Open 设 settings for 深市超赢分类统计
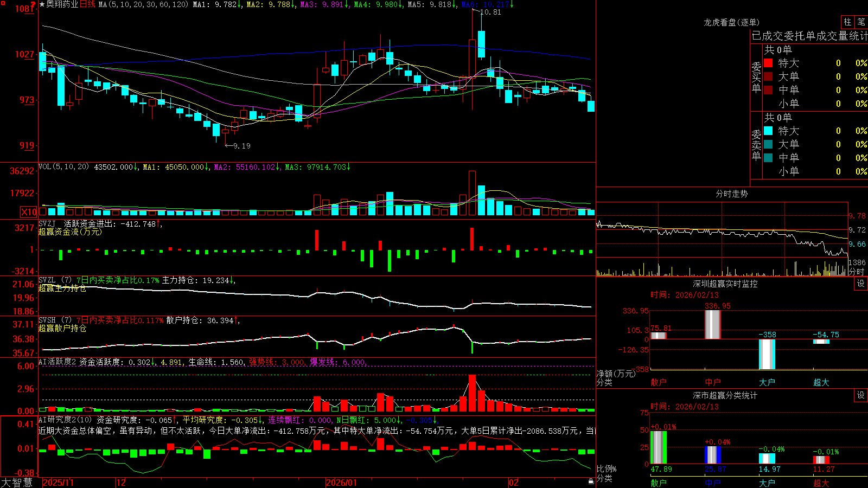 861,395
